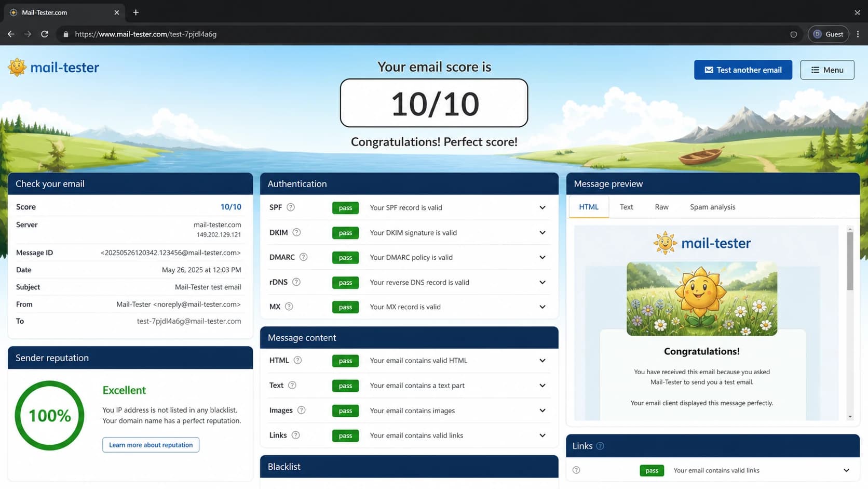Click the Guest profile button
The width and height of the screenshot is (868, 489).
coord(828,34)
